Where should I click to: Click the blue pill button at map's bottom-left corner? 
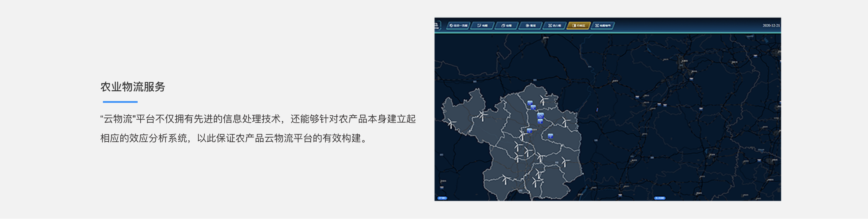click(x=442, y=198)
